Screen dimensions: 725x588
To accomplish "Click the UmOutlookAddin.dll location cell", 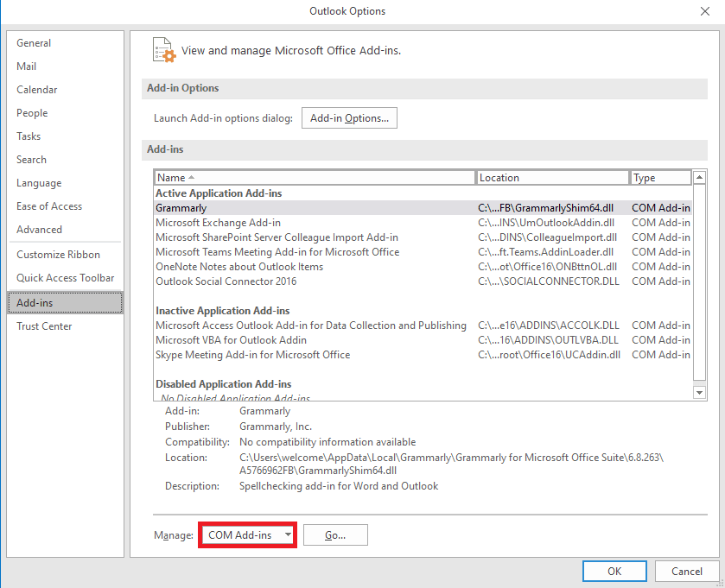I will [x=546, y=223].
